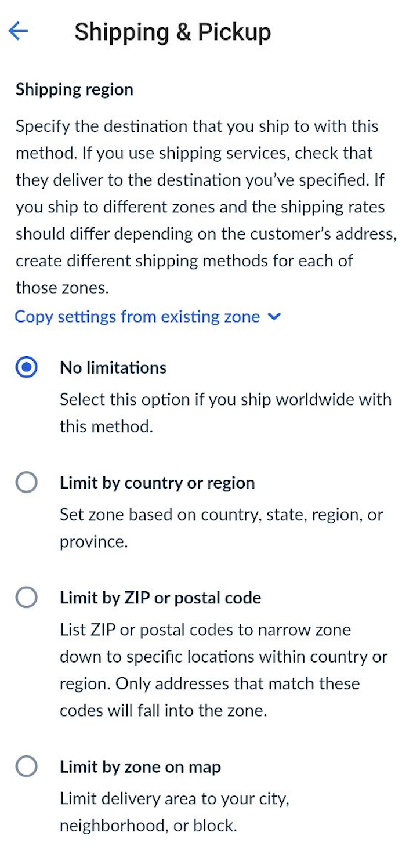Choose the Limit by country or region radio button
The width and height of the screenshot is (413, 868).
[x=27, y=483]
